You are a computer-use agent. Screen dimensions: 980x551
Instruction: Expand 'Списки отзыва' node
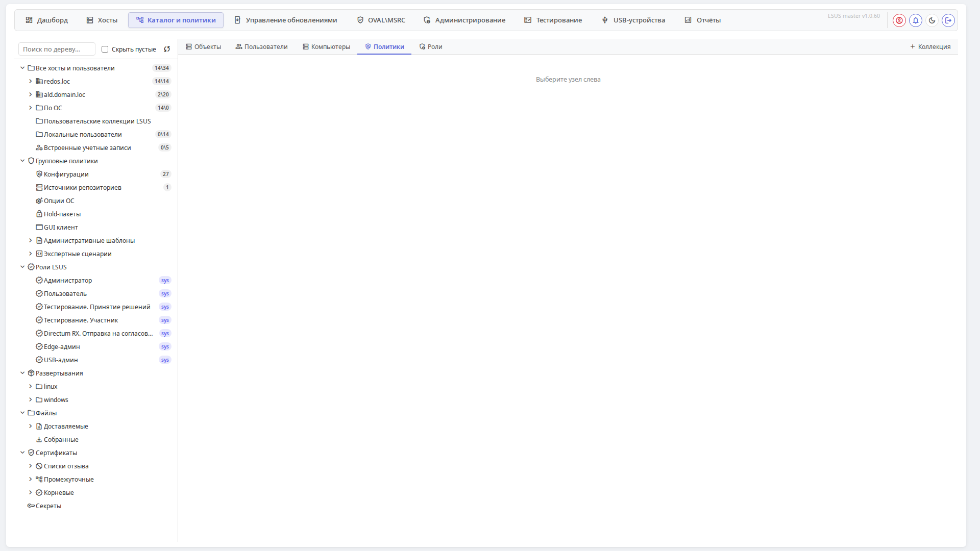point(31,466)
